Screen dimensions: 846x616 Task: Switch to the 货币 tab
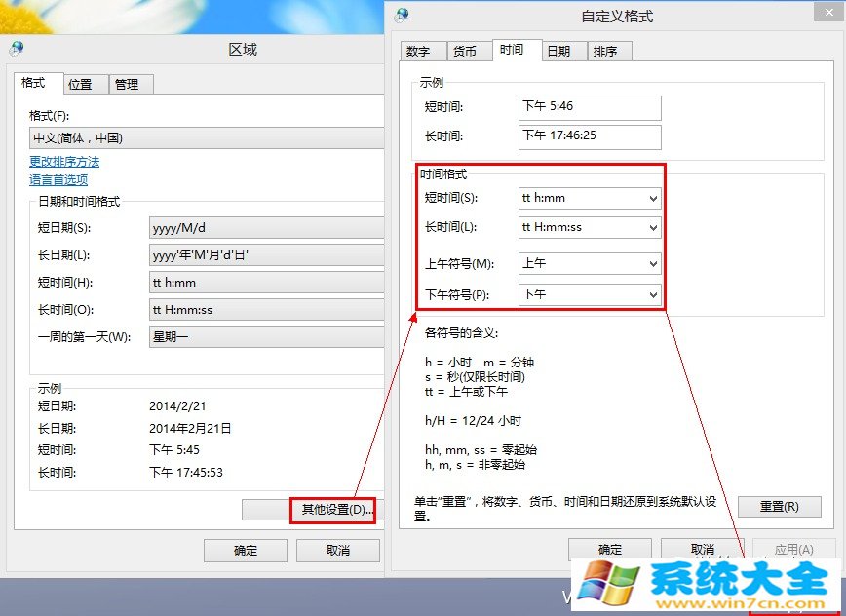point(469,52)
